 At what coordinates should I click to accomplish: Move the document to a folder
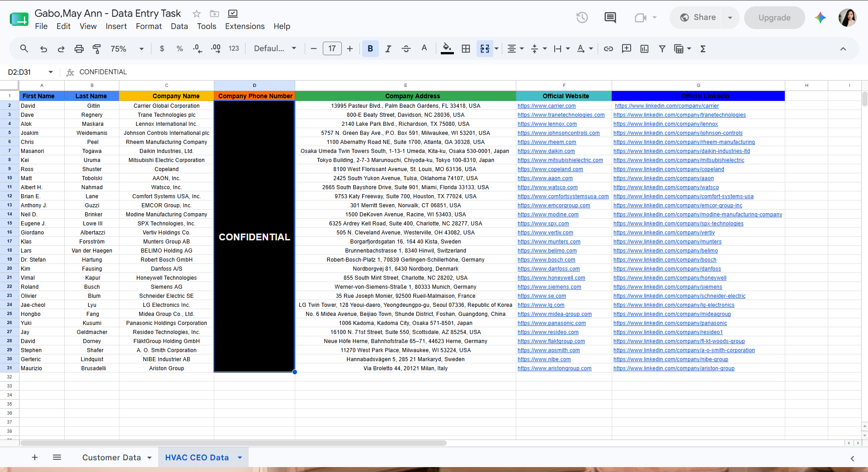[215, 14]
